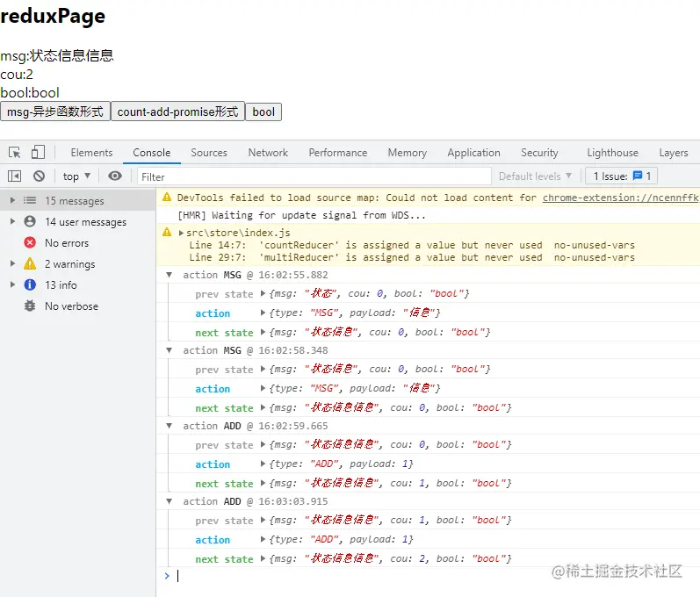The height and width of the screenshot is (597, 700).
Task: Open the Security tab
Action: tap(539, 153)
